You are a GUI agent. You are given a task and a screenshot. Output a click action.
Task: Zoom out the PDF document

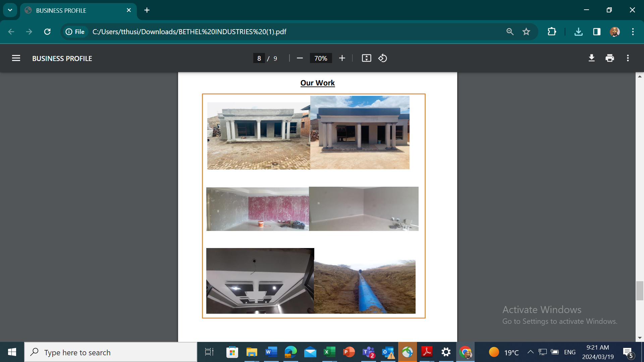point(300,58)
